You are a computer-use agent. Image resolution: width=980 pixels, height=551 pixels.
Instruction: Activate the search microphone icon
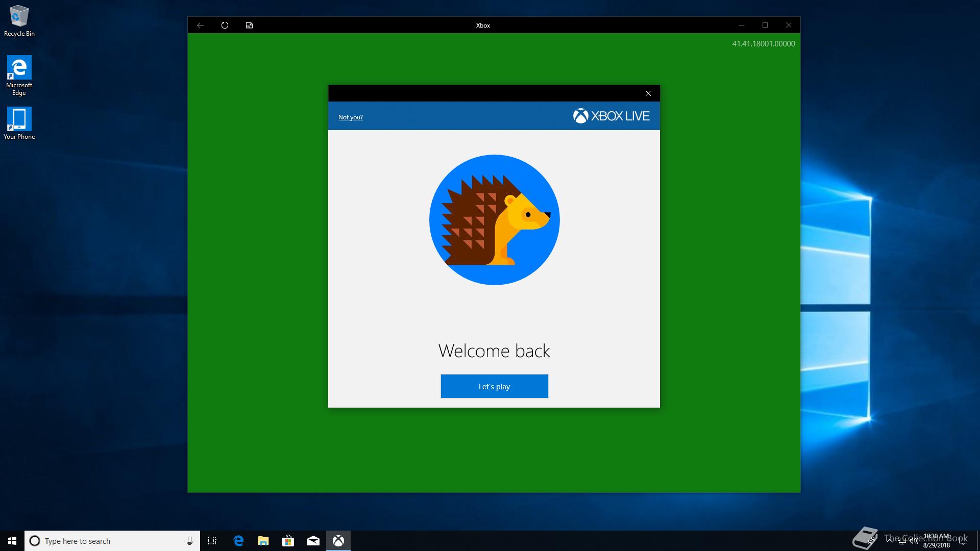coord(189,541)
